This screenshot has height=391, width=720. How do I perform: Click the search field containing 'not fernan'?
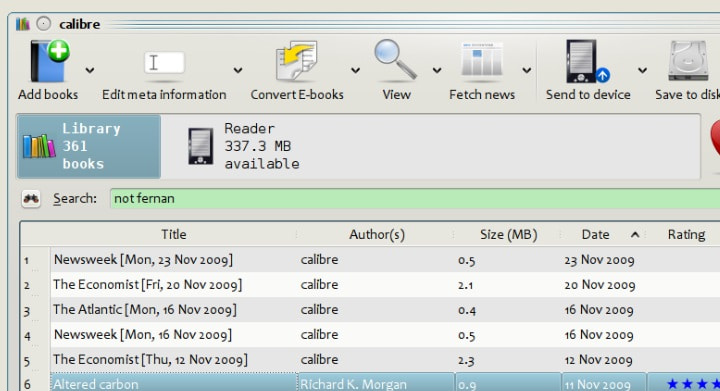point(415,198)
